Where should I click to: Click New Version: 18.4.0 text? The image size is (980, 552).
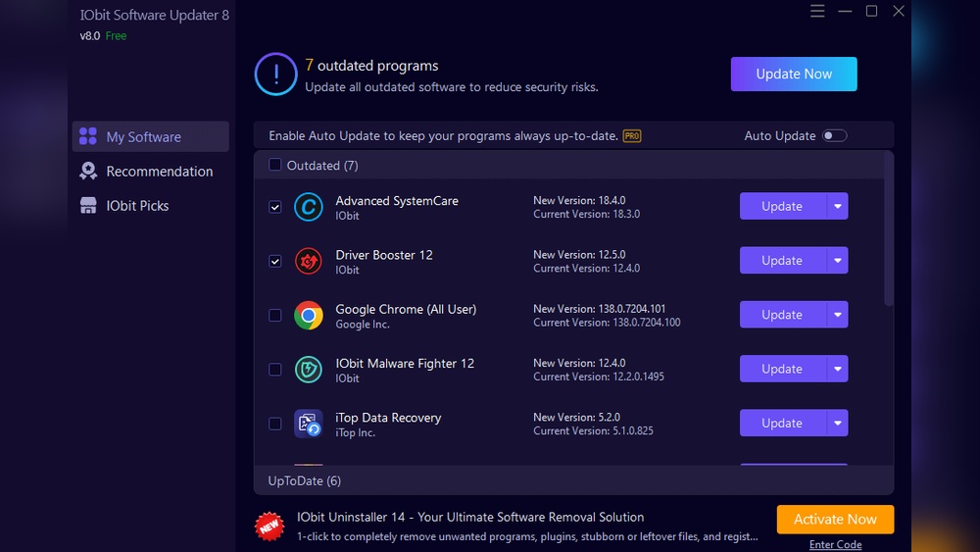pos(579,201)
